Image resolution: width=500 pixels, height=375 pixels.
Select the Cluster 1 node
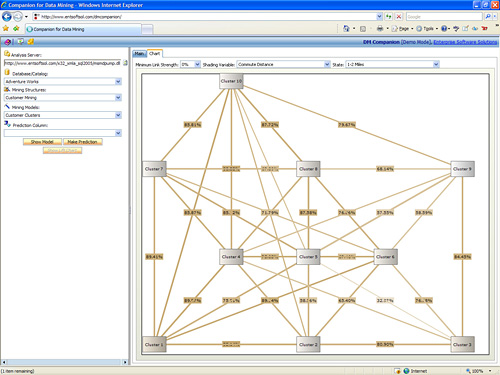click(x=154, y=344)
